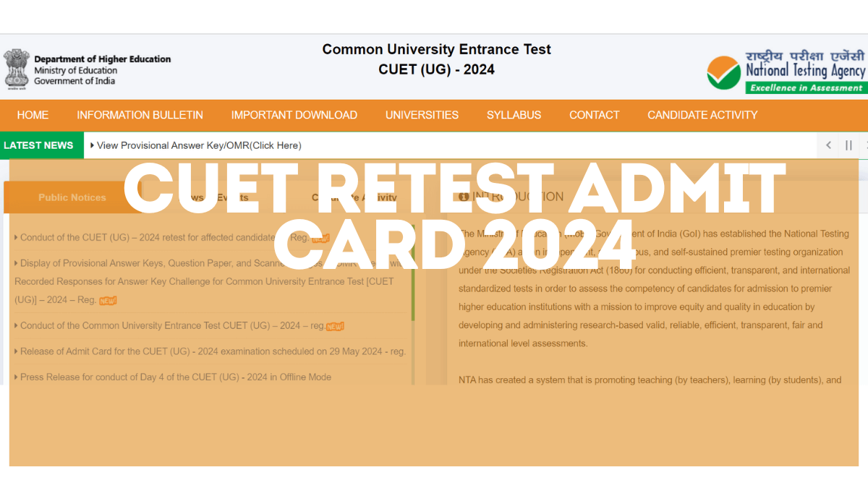Viewport: 868px width, 488px height.
Task: Open CANDIDATE ACTIVITY menu
Action: tap(702, 115)
